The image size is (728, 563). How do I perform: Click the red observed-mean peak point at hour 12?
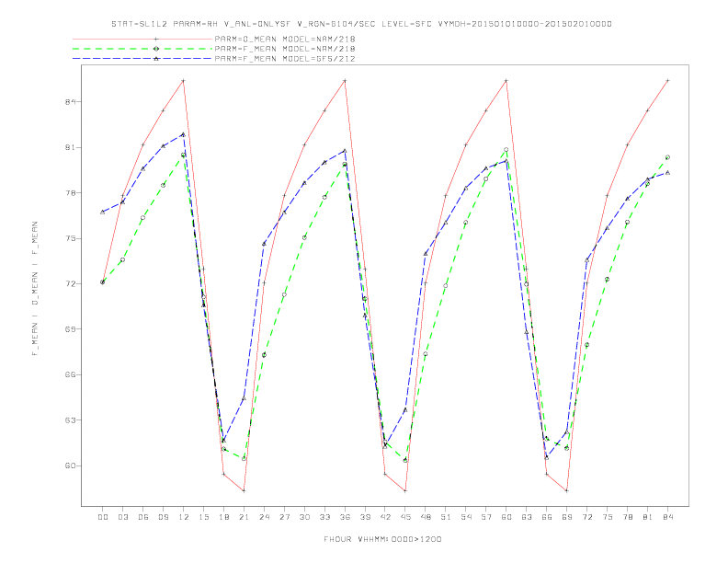184,81
